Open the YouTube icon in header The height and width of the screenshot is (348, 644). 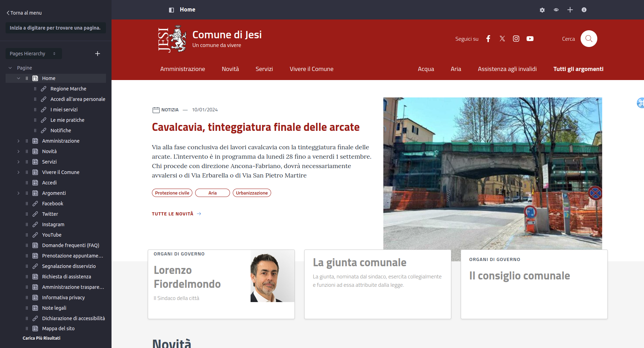coord(530,39)
